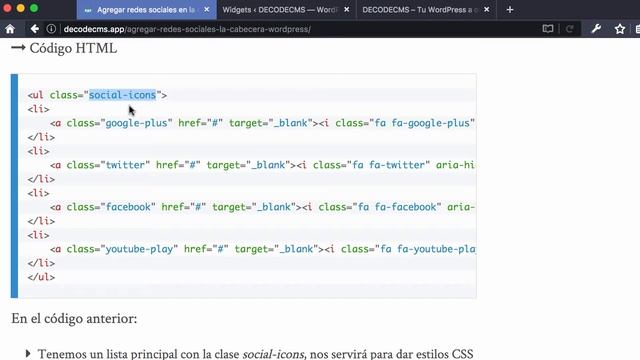
Task: Click 'En el código anterior:' paragraph
Action: 74,319
